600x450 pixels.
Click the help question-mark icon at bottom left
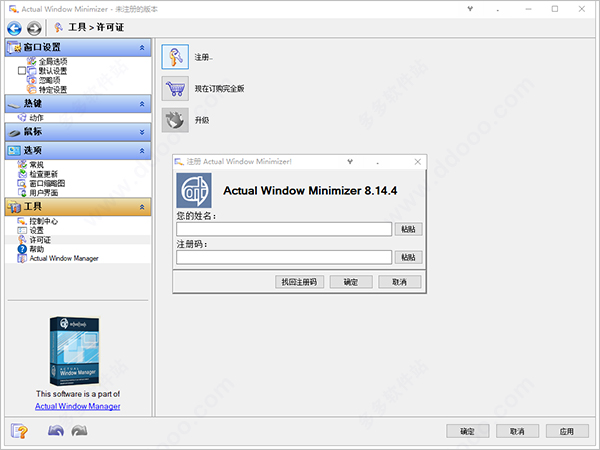pos(19,431)
